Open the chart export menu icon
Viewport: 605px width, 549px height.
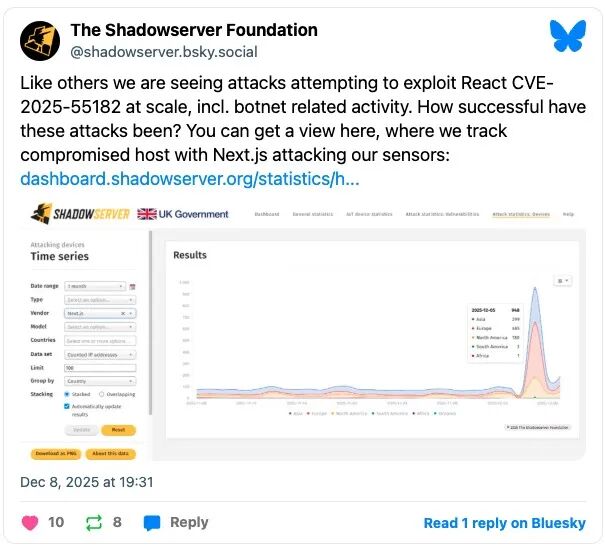(x=563, y=281)
